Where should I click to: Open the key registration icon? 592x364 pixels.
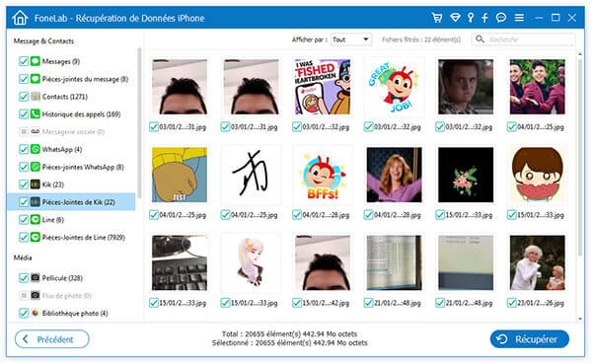point(471,18)
